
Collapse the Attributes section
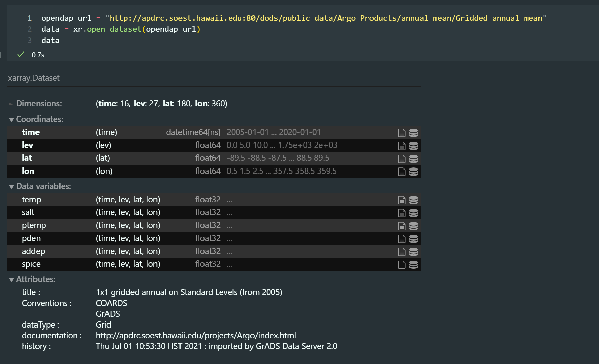pyautogui.click(x=32, y=279)
